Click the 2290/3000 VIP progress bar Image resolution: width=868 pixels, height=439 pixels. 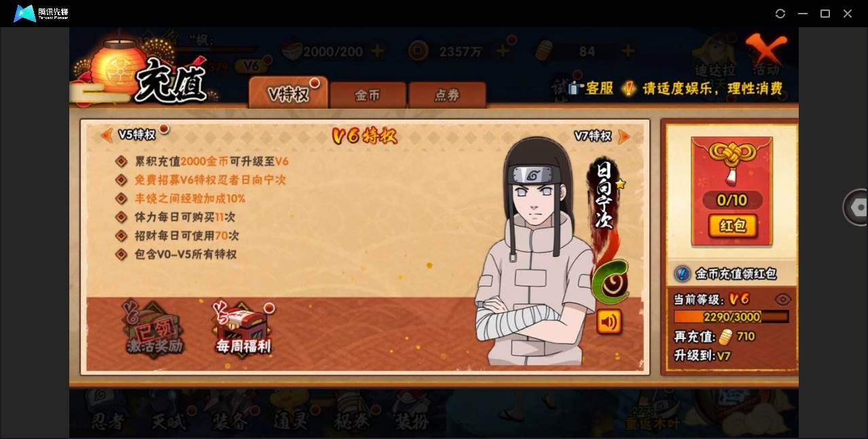(x=731, y=317)
